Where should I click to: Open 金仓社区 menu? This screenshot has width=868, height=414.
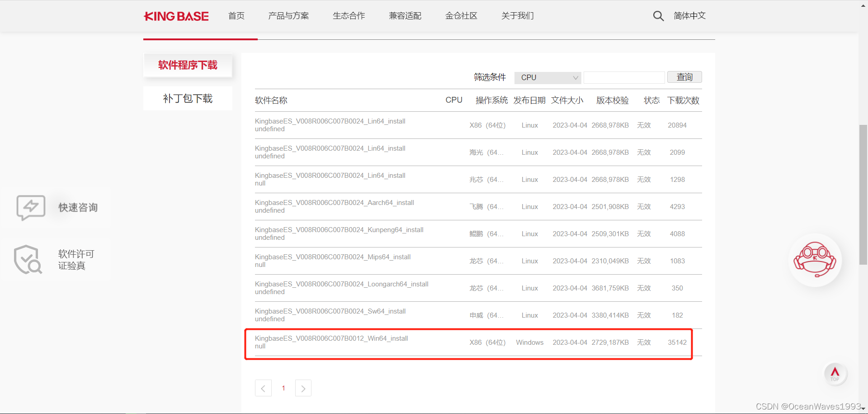461,16
